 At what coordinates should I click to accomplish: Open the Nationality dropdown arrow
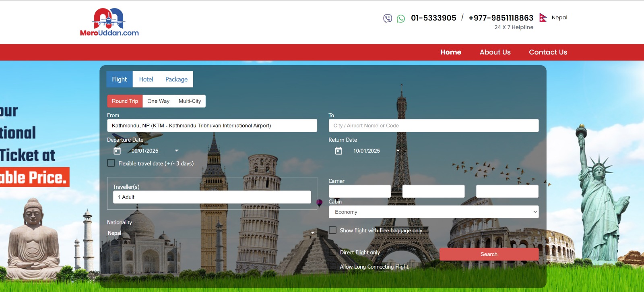click(312, 233)
